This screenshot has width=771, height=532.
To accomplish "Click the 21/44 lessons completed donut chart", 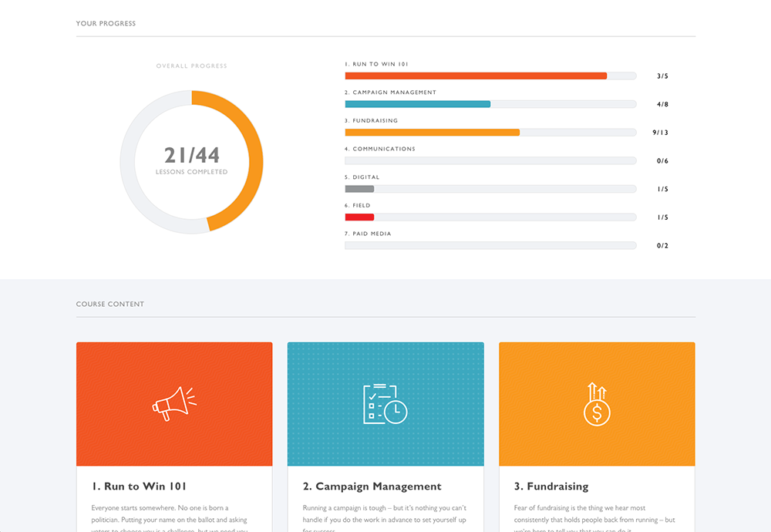I will coord(191,161).
